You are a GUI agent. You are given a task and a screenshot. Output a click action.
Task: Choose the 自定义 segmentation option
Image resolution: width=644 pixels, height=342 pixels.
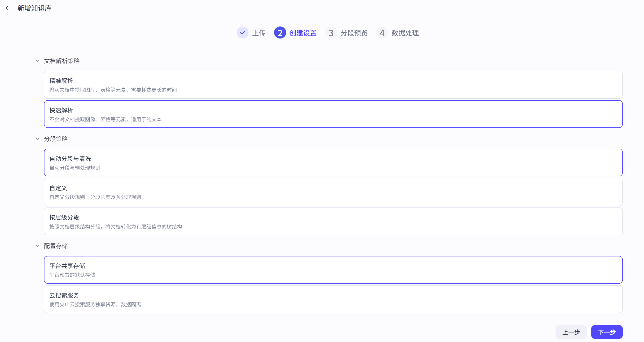tap(333, 192)
